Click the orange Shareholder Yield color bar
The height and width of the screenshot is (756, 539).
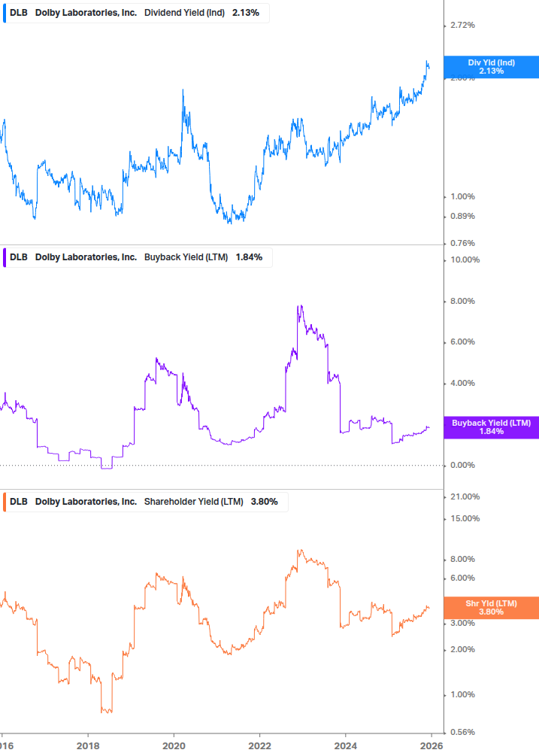[5, 502]
